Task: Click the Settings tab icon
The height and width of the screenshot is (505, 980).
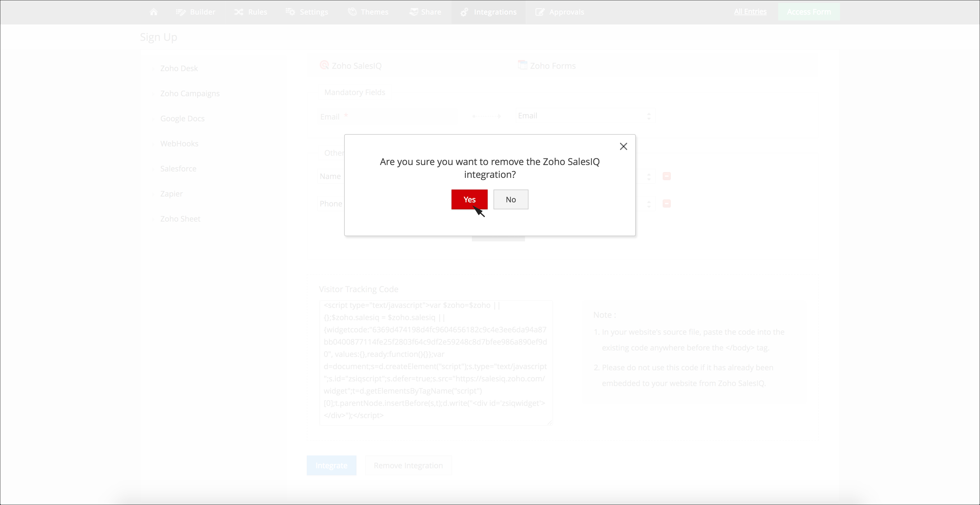Action: point(290,12)
